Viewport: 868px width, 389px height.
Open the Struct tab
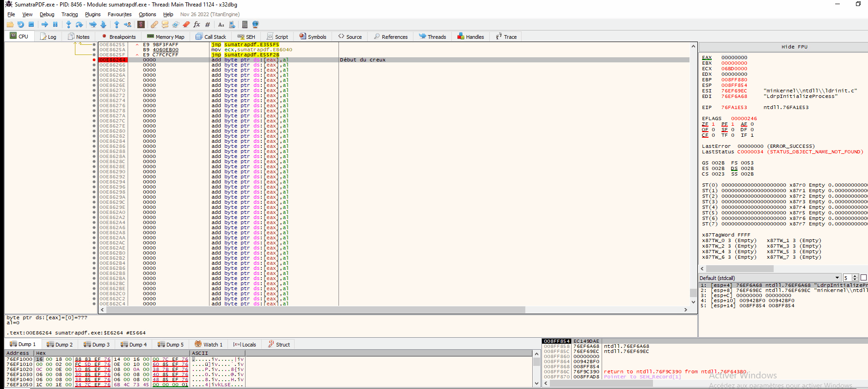pos(279,344)
